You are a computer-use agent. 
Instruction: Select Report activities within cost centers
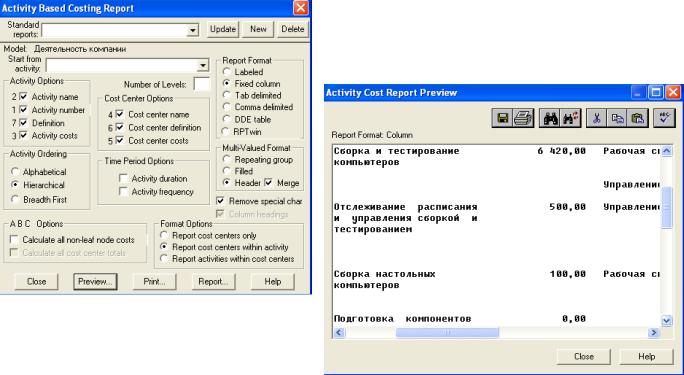point(164,259)
